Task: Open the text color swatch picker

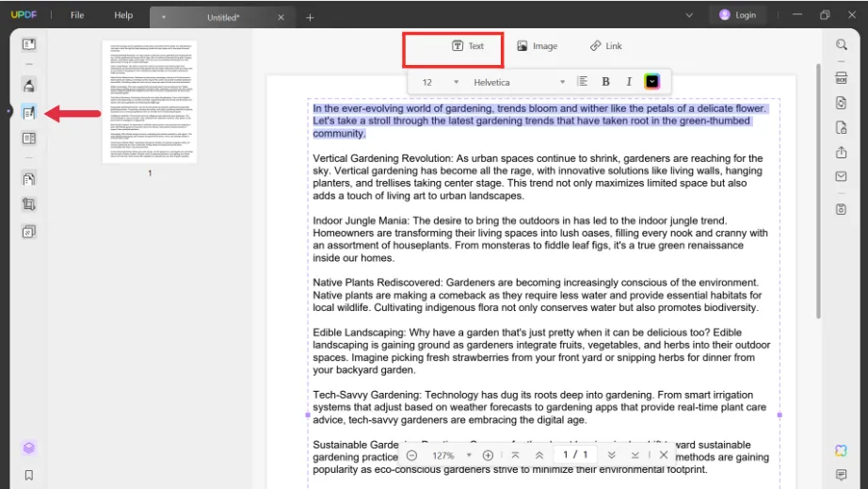Action: pos(652,82)
